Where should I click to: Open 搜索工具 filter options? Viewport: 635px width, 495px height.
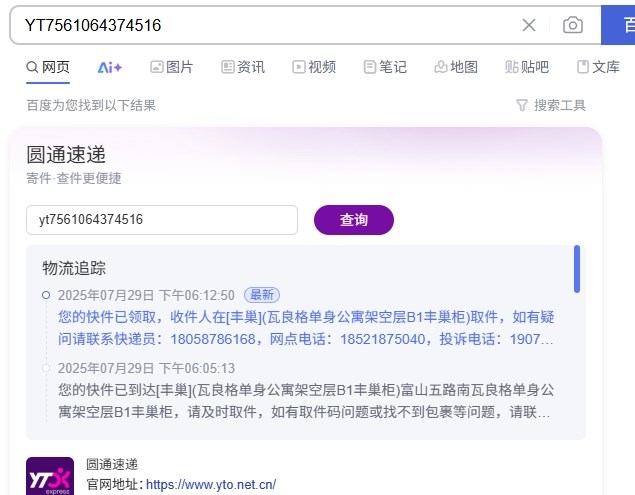[x=551, y=105]
